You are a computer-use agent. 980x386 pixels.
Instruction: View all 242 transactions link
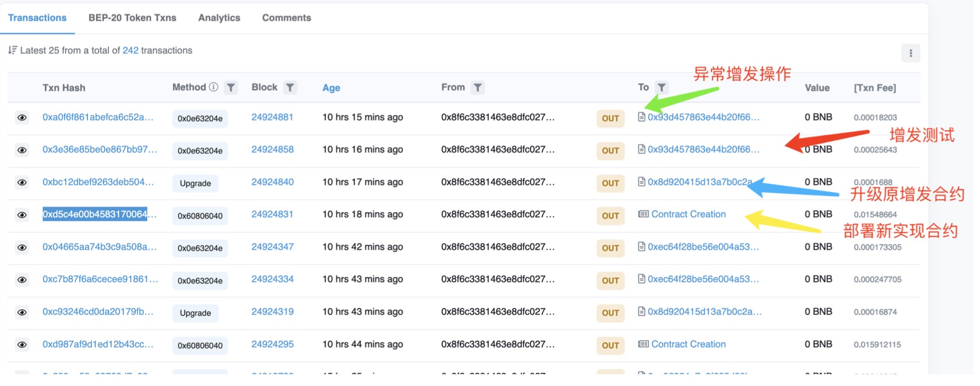[x=130, y=50]
